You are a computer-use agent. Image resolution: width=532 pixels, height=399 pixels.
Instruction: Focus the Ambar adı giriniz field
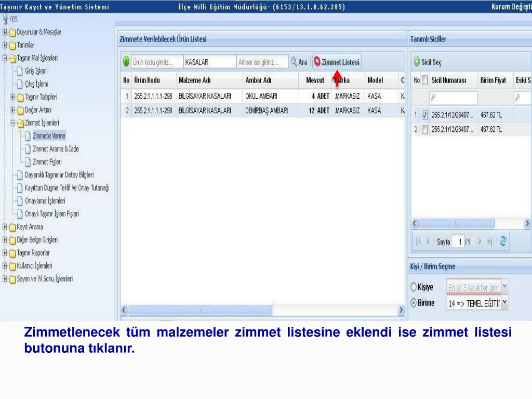point(262,62)
